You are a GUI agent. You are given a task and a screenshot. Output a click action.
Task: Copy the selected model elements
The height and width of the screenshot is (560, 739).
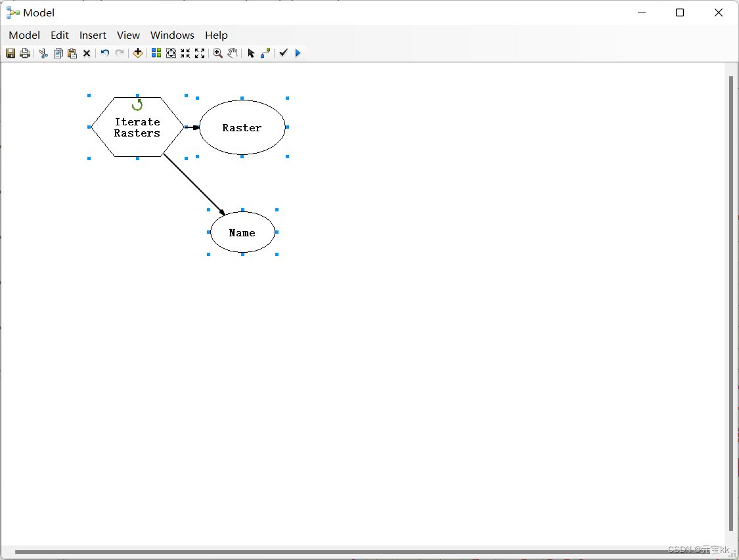(58, 53)
